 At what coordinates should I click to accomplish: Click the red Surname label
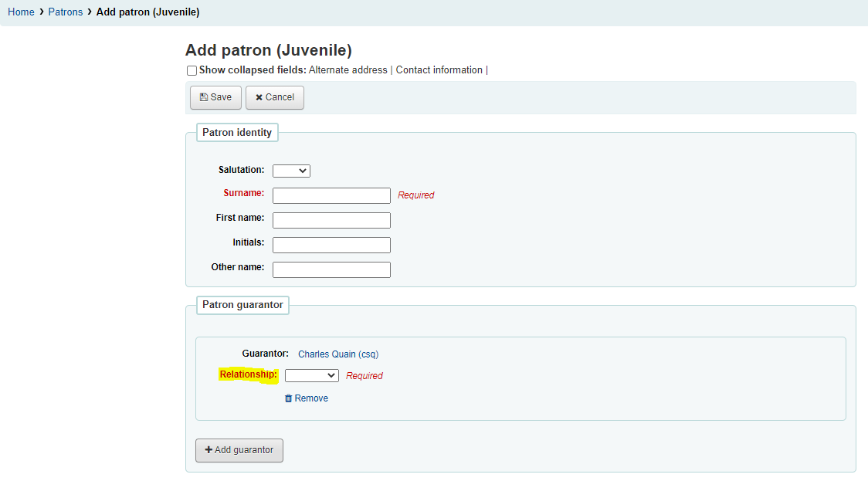point(243,192)
